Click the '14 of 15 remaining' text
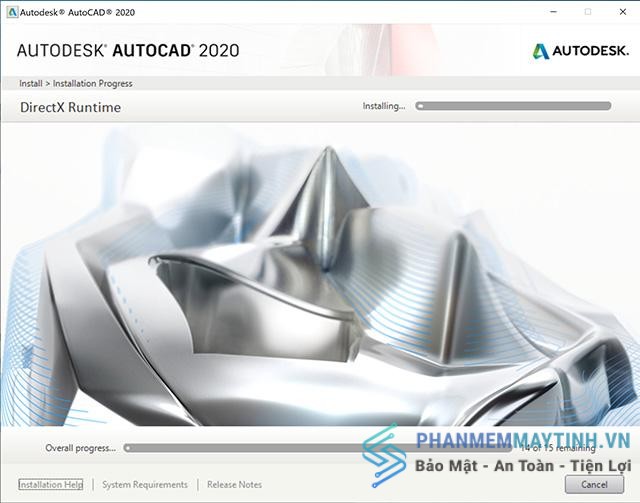The height and width of the screenshot is (503, 640). point(558,448)
